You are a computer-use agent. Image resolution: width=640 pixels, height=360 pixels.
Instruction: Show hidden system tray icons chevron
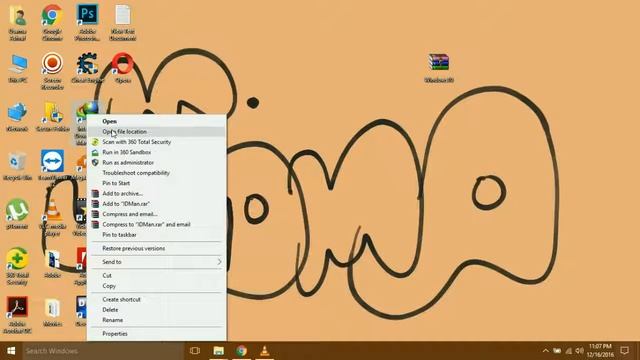(546, 351)
